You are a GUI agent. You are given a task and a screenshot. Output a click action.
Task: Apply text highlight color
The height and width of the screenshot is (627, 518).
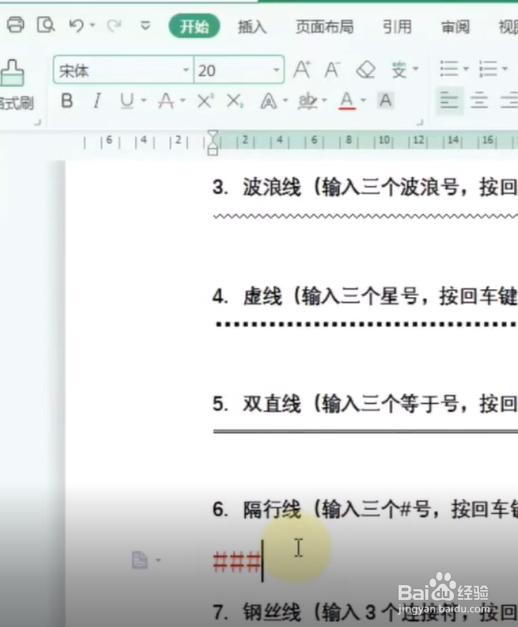[x=307, y=102]
